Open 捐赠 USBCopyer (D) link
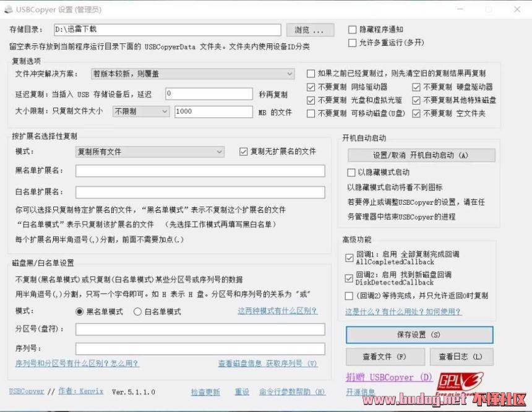532x412 pixels. [389, 377]
